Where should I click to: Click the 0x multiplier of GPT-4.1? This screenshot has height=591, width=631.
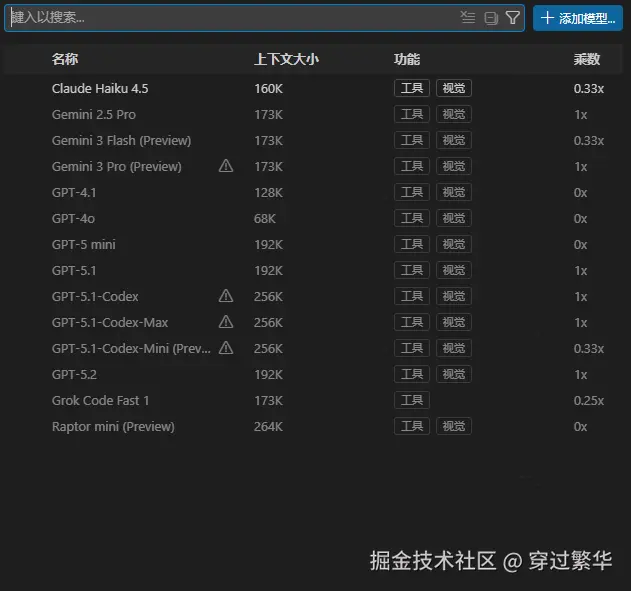click(x=580, y=193)
